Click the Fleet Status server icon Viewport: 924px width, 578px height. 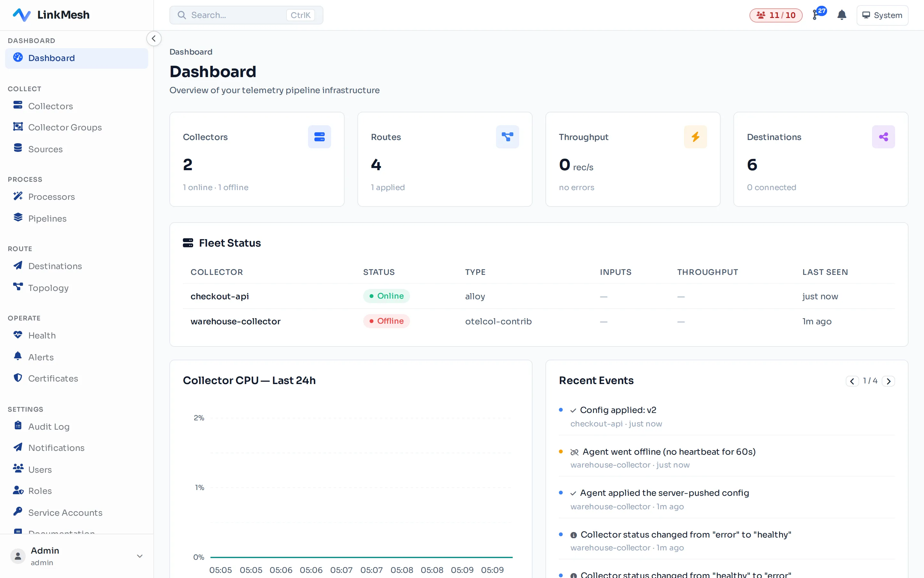point(188,243)
